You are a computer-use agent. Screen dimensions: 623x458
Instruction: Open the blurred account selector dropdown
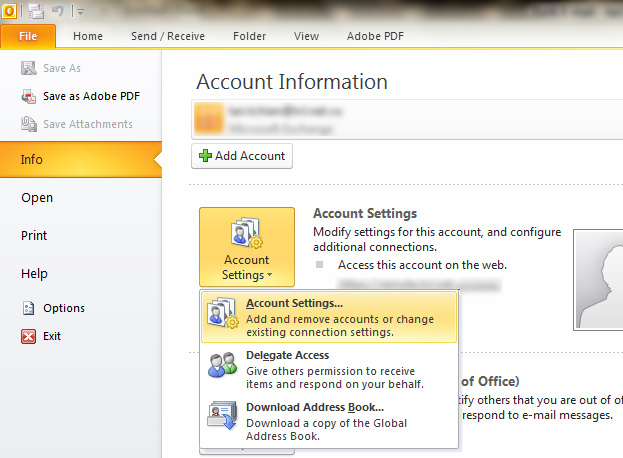coord(407,120)
